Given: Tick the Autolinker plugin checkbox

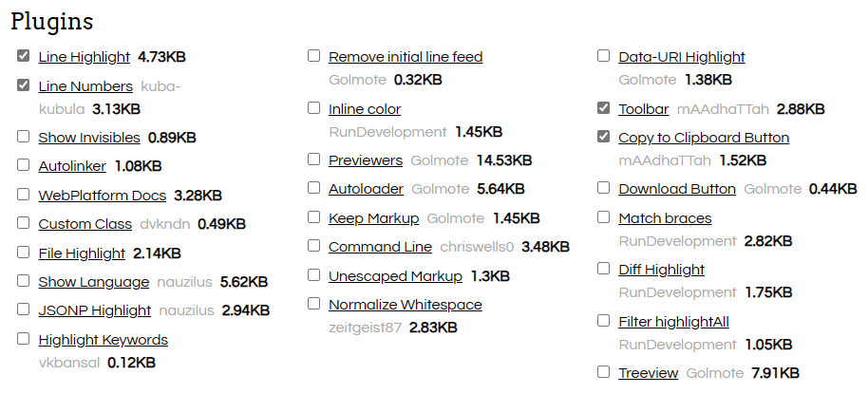Looking at the screenshot, I should (x=24, y=165).
